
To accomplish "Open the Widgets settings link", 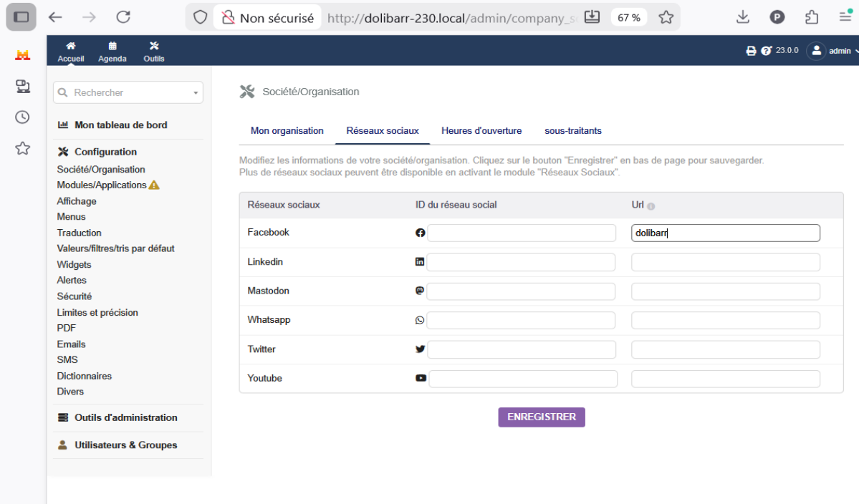I will [74, 264].
